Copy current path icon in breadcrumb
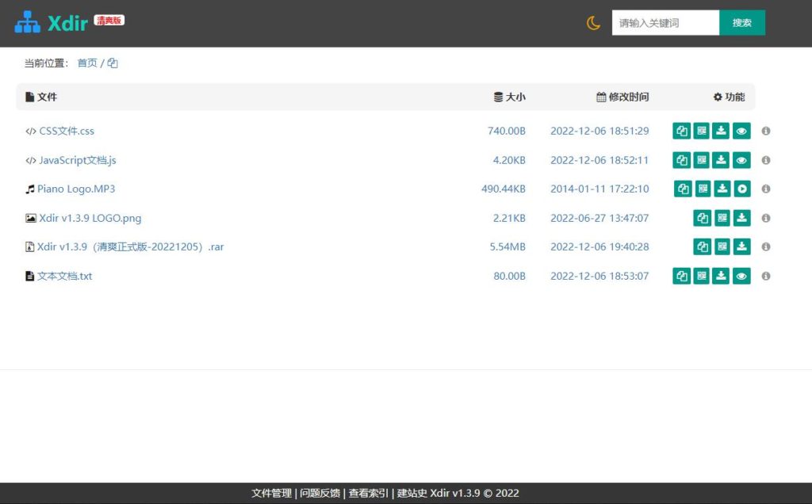Screen dimensions: 812x504 [113, 63]
